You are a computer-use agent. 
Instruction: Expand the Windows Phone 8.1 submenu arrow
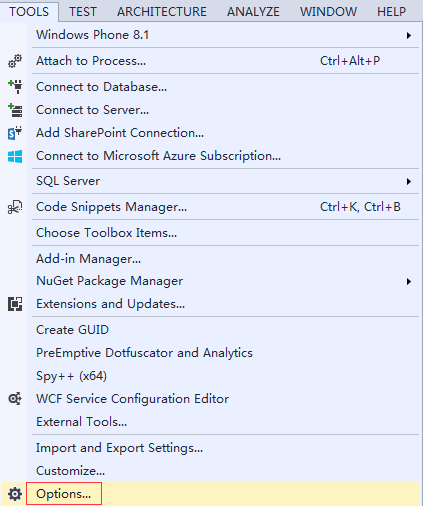pos(409,35)
